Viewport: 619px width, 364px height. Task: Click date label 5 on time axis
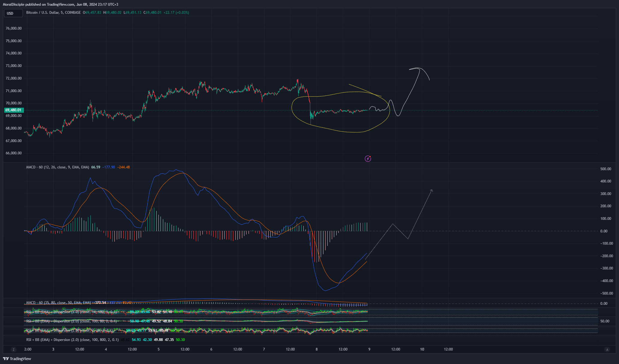[158, 349]
